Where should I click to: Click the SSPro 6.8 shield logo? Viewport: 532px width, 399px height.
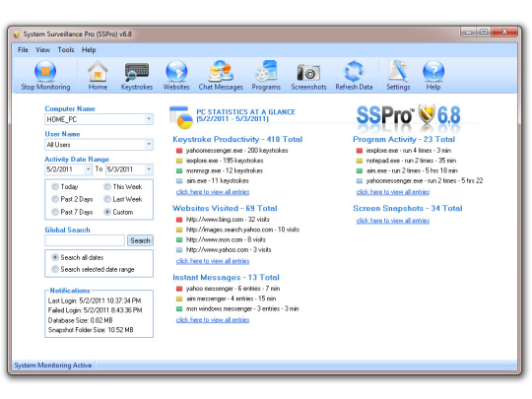pos(427,114)
